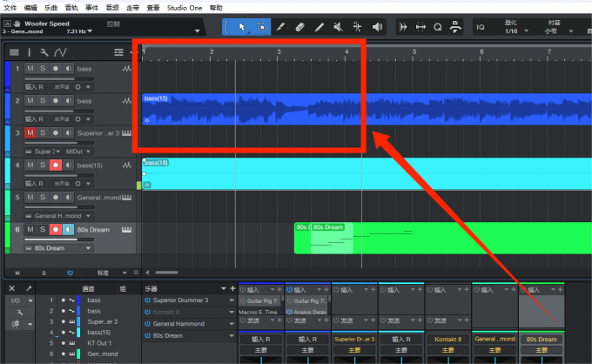Solo the first bass track

pyautogui.click(x=42, y=68)
